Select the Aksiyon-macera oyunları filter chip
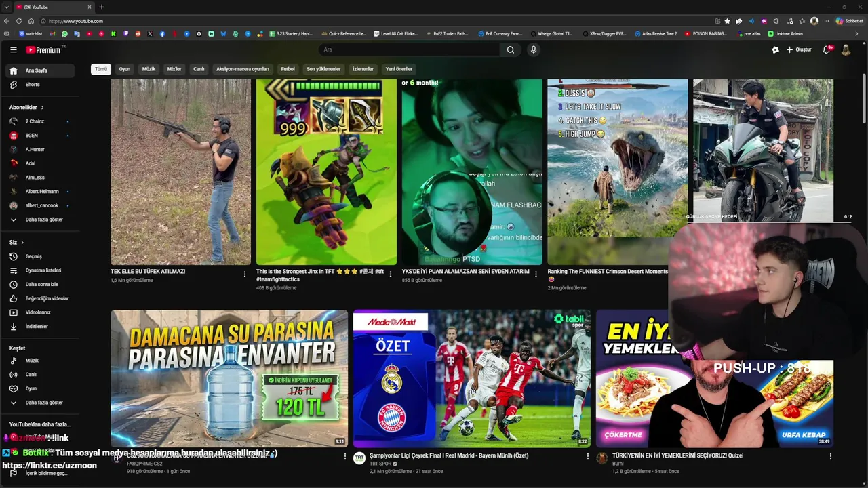 tap(243, 69)
